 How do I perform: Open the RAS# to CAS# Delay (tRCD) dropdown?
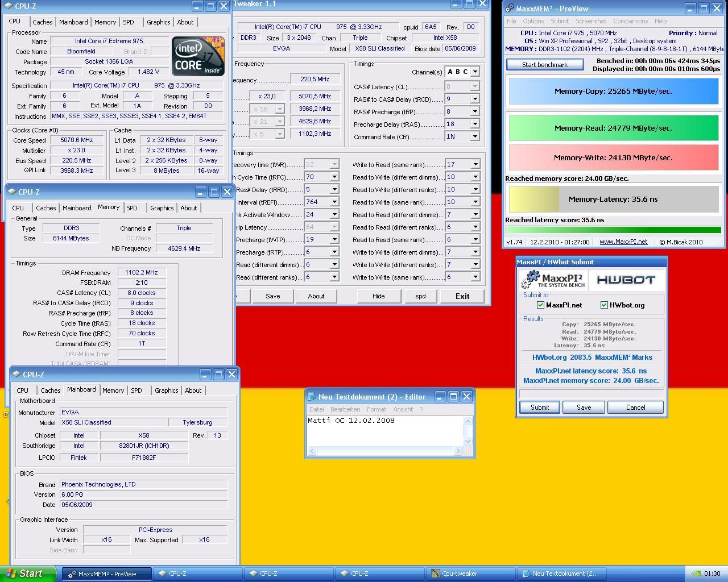[x=475, y=99]
